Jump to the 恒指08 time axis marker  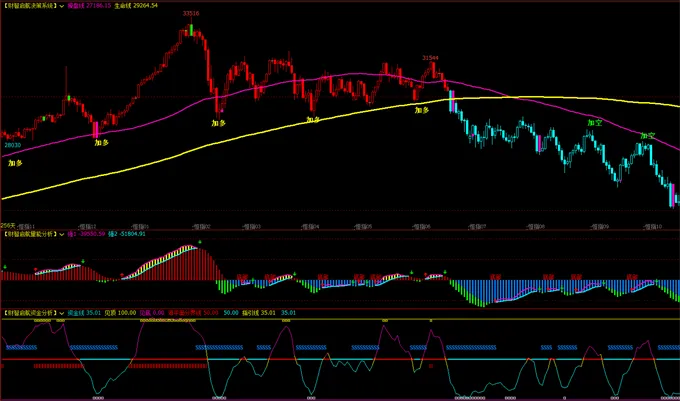click(536, 227)
